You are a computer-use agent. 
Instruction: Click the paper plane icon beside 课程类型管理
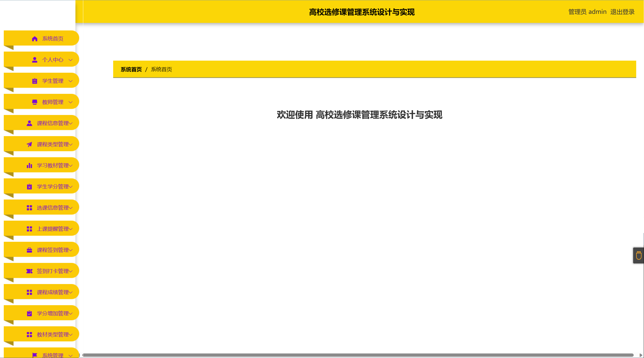pyautogui.click(x=29, y=144)
